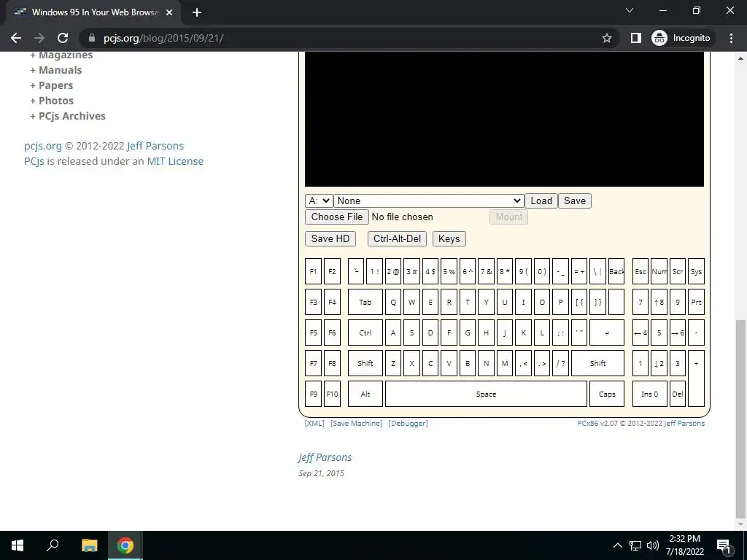Tap the Del key on numeric pad

pos(678,394)
